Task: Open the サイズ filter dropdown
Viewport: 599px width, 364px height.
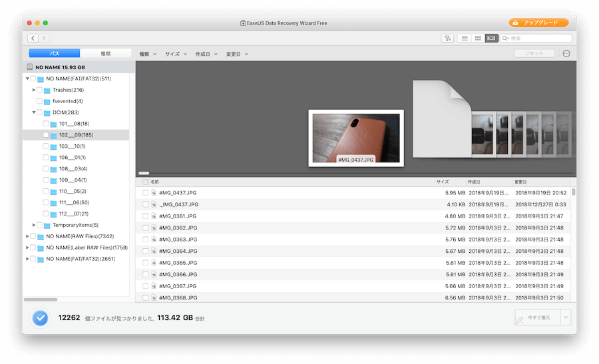Action: point(176,54)
